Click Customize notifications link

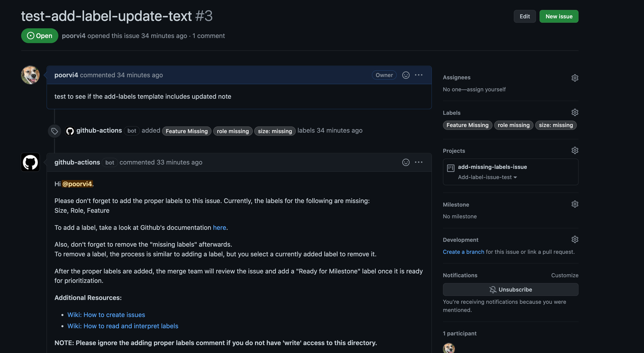point(565,275)
